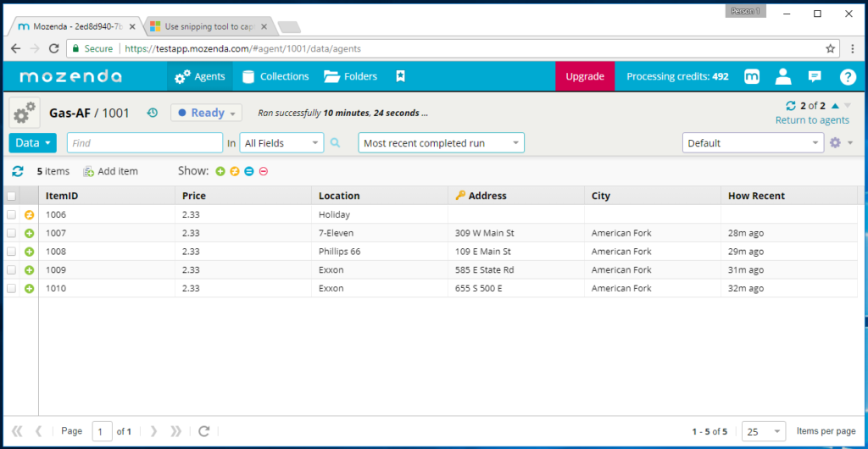Click the help question mark icon
Screen dimensions: 868x449
(x=848, y=76)
